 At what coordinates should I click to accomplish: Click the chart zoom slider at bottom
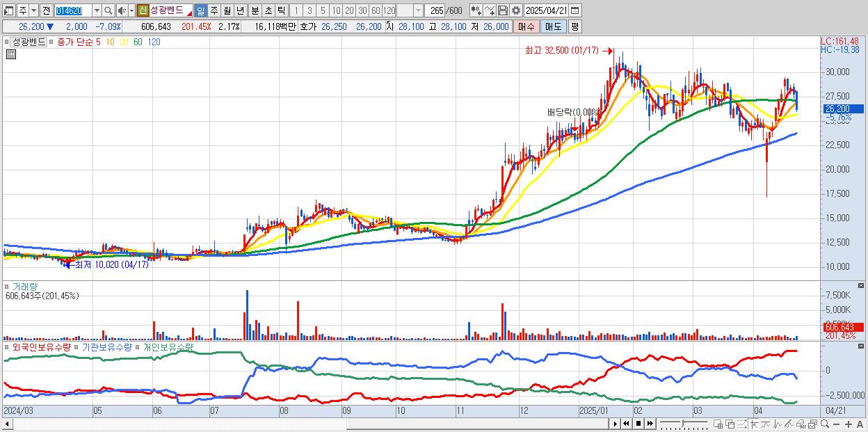[x=684, y=424]
